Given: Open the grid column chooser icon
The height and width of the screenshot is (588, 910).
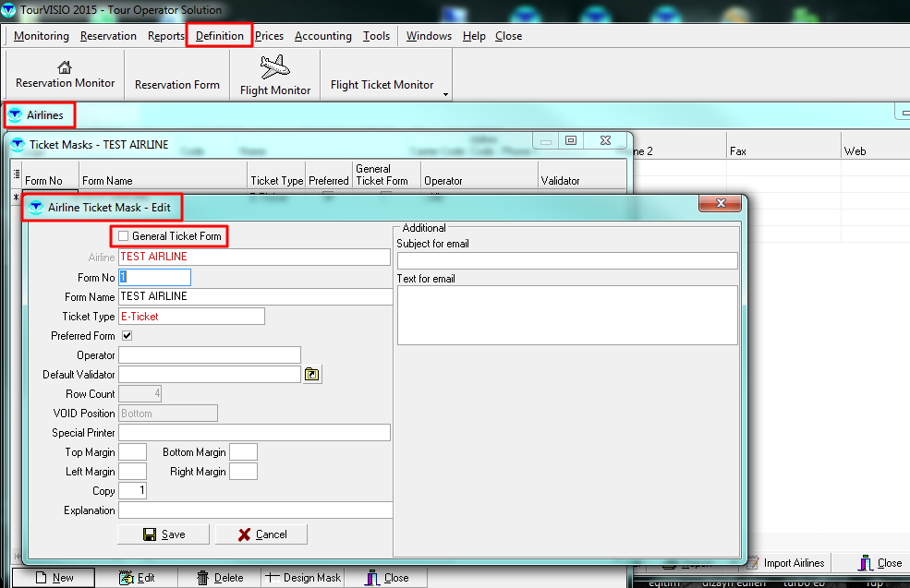Looking at the screenshot, I should (16, 173).
